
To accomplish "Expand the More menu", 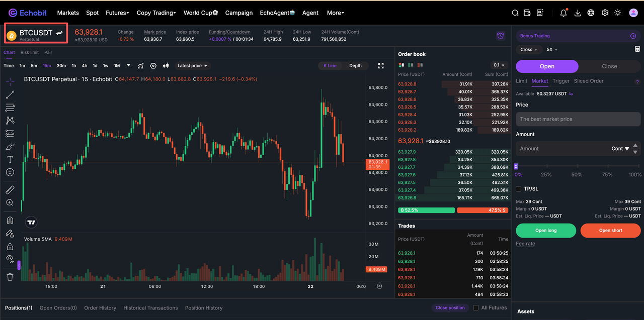I will click(336, 13).
